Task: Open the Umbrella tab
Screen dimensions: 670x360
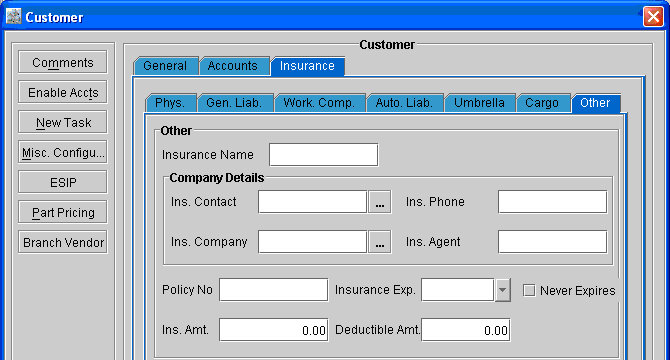Action: [479, 103]
